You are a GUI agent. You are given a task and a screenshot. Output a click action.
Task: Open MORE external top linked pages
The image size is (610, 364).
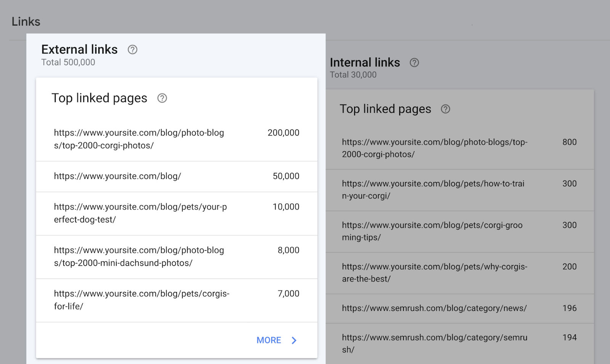(x=269, y=340)
